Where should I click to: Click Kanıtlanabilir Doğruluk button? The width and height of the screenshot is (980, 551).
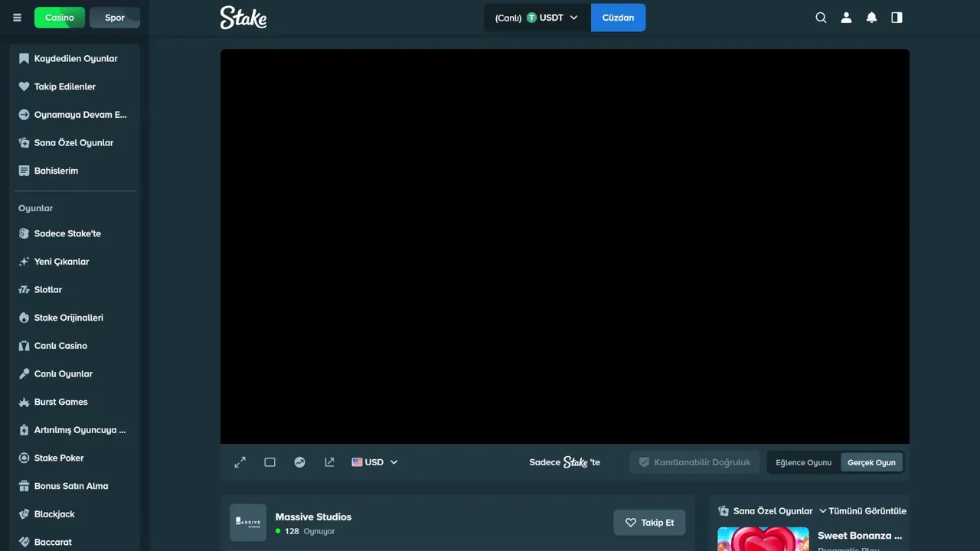(694, 462)
